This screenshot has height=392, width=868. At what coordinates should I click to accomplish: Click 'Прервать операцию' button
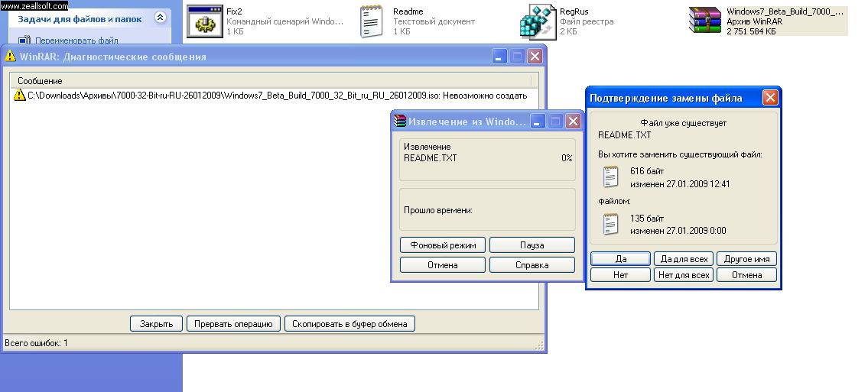pyautogui.click(x=233, y=324)
